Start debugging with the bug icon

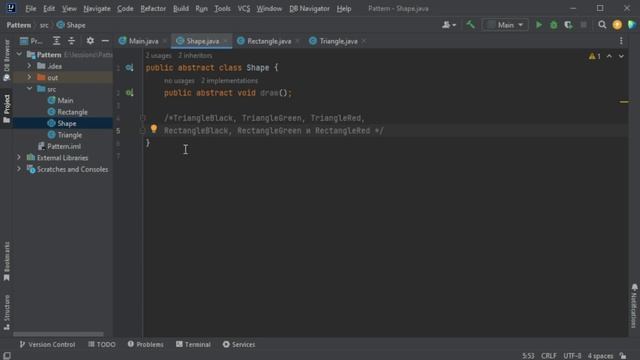[x=553, y=25]
